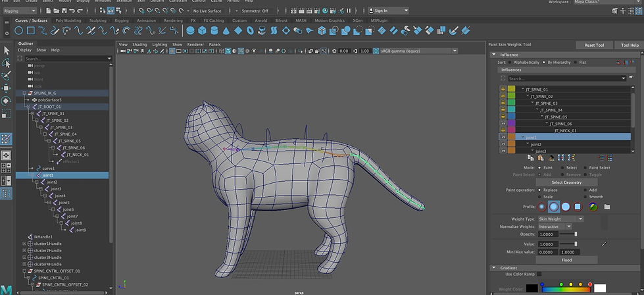Click the Weight hammer icon below the Influences list
This screenshot has height=295, width=644.
click(551, 157)
